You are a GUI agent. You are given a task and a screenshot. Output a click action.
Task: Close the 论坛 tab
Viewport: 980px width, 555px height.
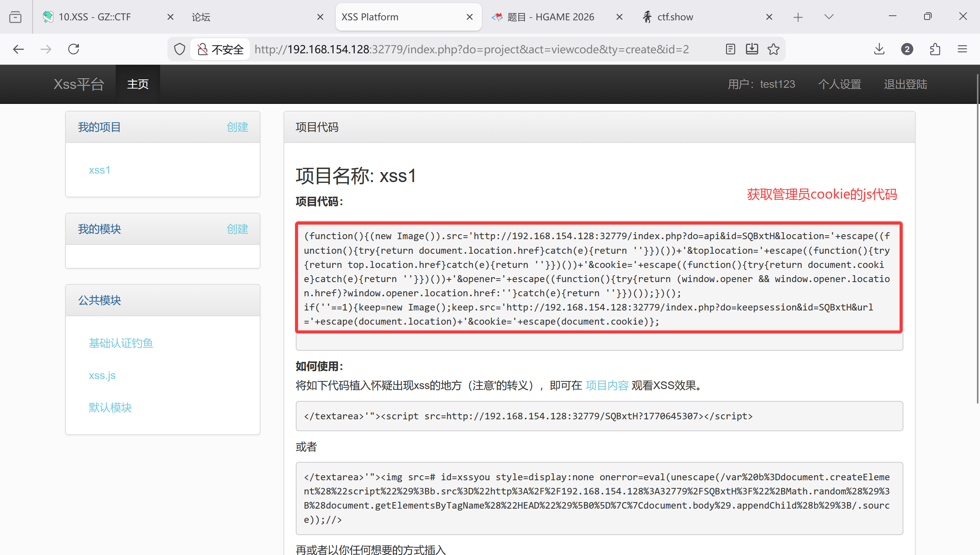(x=320, y=17)
